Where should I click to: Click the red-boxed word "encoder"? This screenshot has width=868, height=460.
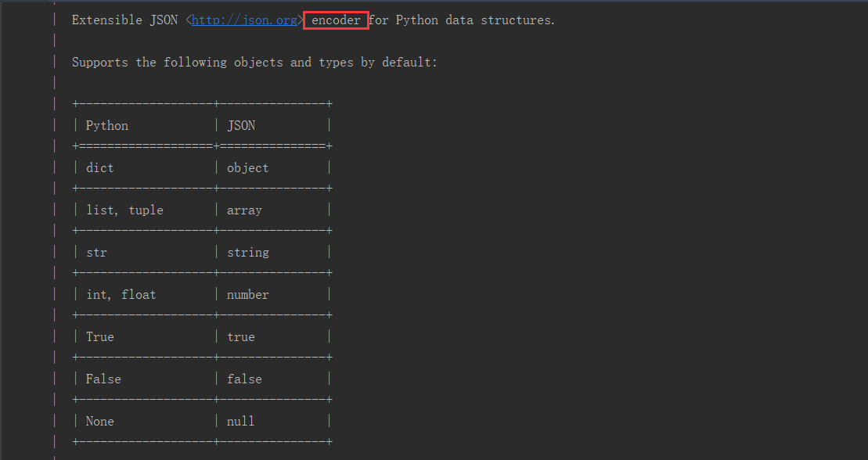tap(336, 20)
